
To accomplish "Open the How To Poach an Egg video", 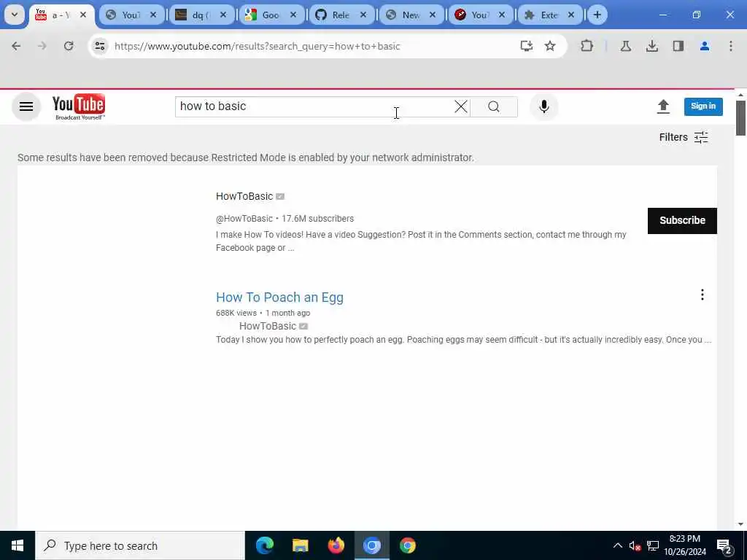I will click(x=279, y=297).
